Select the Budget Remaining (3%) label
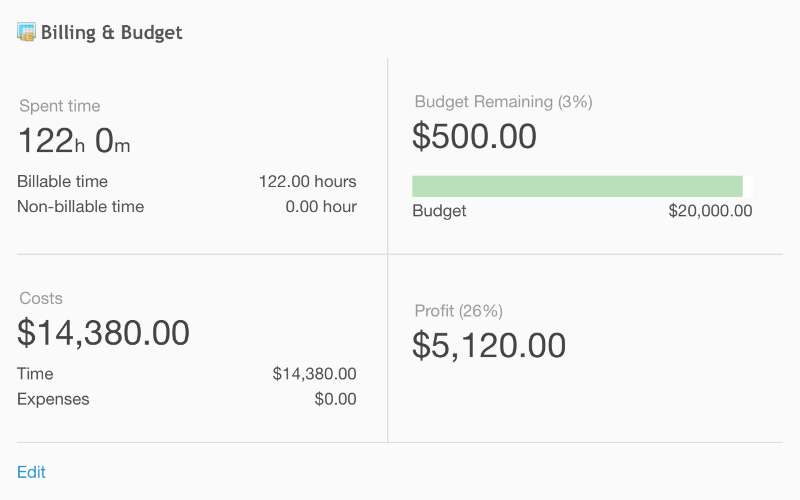This screenshot has height=500, width=800. point(503,102)
